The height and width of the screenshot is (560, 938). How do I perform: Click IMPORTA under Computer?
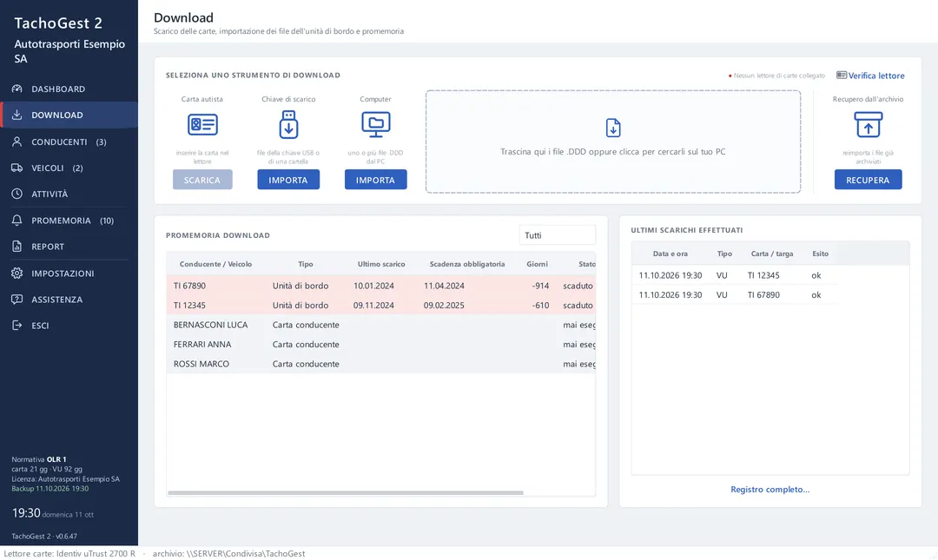pos(376,180)
